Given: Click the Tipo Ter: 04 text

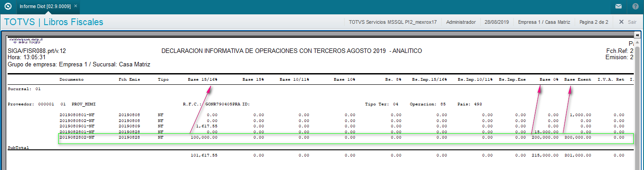Looking at the screenshot, I should click(x=381, y=104).
